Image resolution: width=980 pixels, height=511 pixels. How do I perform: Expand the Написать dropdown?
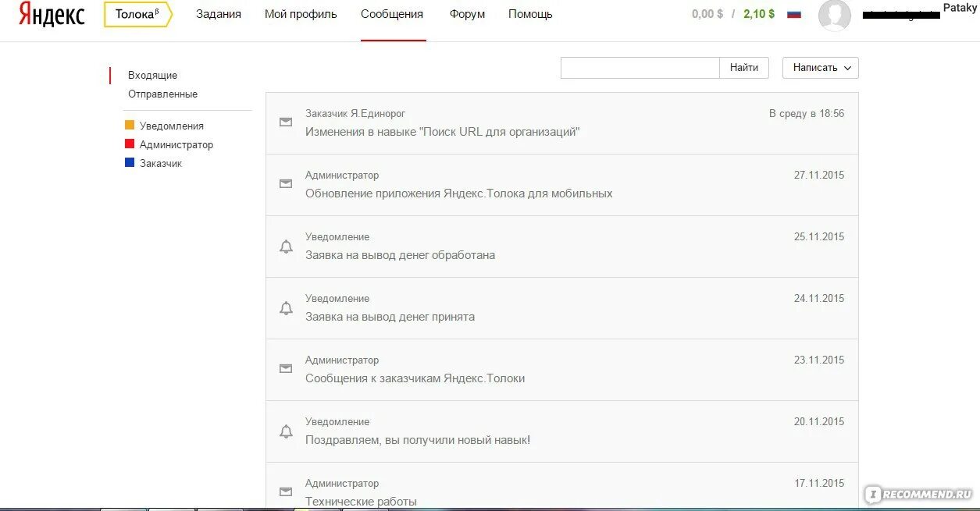tap(821, 68)
